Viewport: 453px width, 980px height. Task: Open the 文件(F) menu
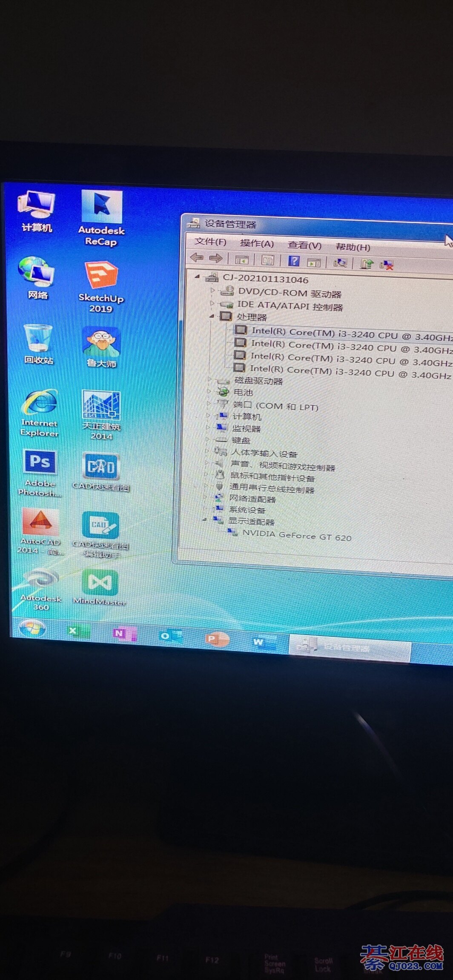click(210, 242)
